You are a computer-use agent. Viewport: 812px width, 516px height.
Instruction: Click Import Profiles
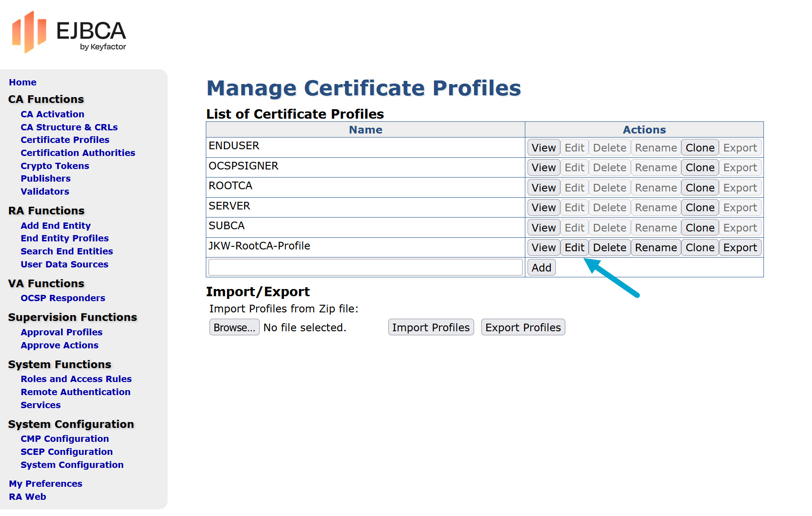pos(430,327)
